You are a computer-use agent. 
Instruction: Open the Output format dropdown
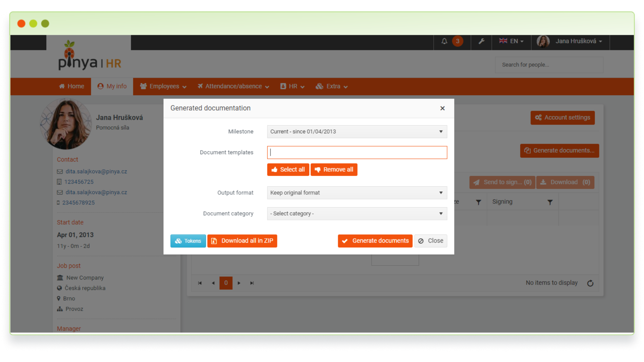357,193
